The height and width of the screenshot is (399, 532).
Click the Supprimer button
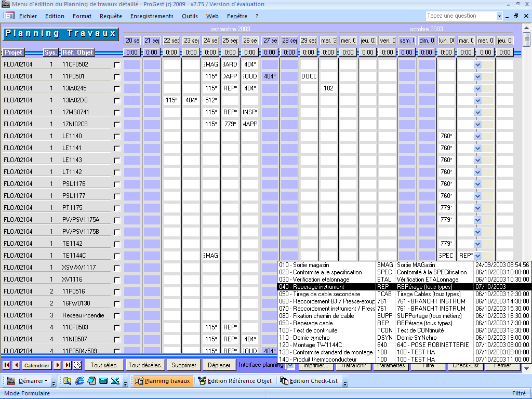(x=183, y=365)
